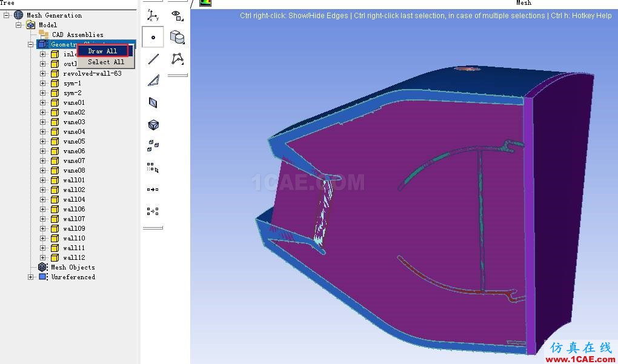
Task: Select the triangle face selection filter tool
Action: [153, 81]
